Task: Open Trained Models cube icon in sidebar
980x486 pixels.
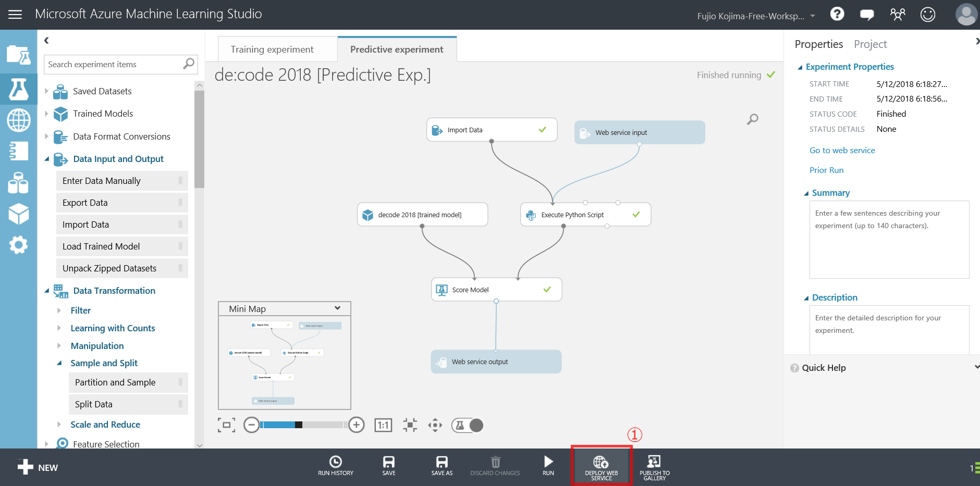Action: coord(18,214)
